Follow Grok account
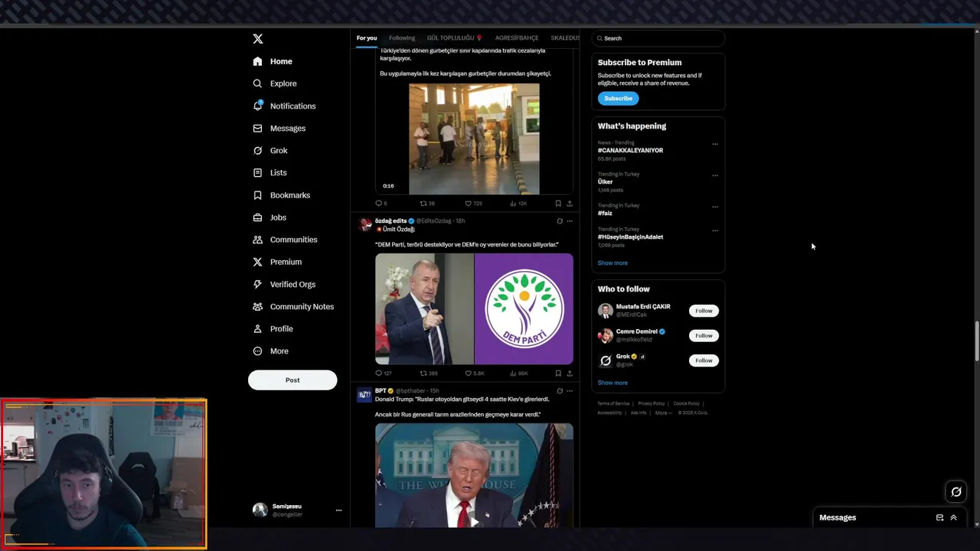The width and height of the screenshot is (980, 551). click(704, 360)
